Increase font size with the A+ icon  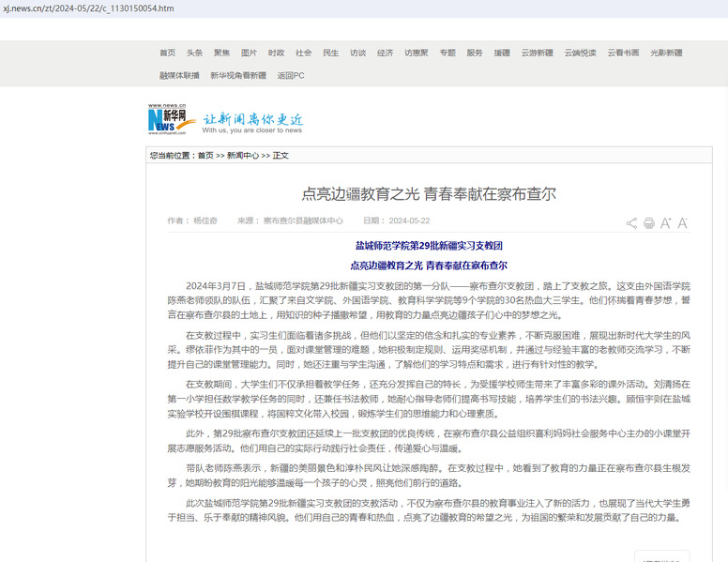pos(665,223)
